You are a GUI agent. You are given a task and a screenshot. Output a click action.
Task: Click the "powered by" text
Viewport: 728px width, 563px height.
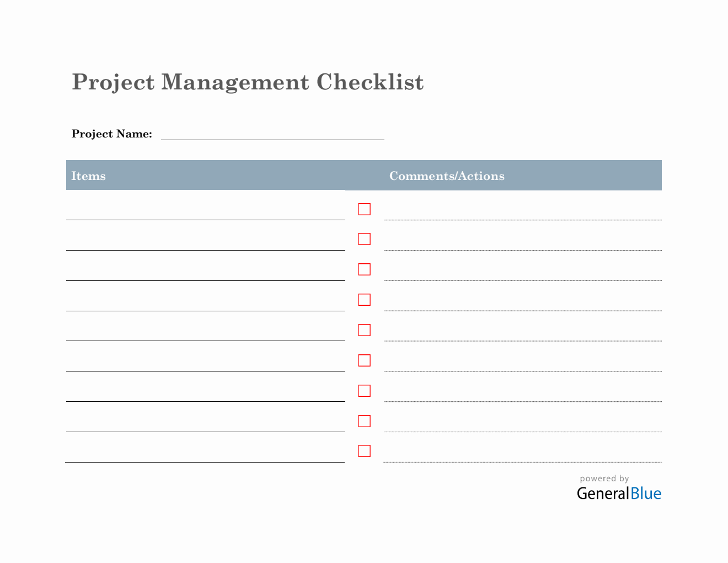point(604,479)
